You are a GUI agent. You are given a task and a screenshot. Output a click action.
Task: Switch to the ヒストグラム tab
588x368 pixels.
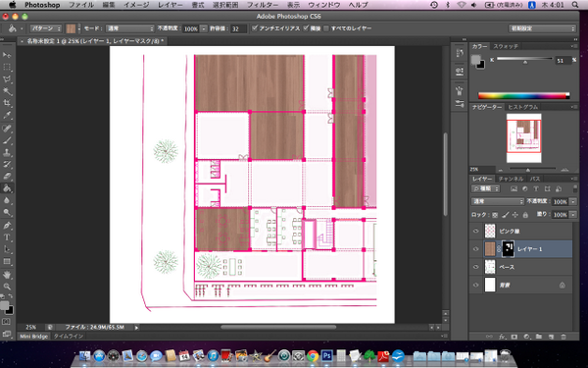[x=522, y=107]
